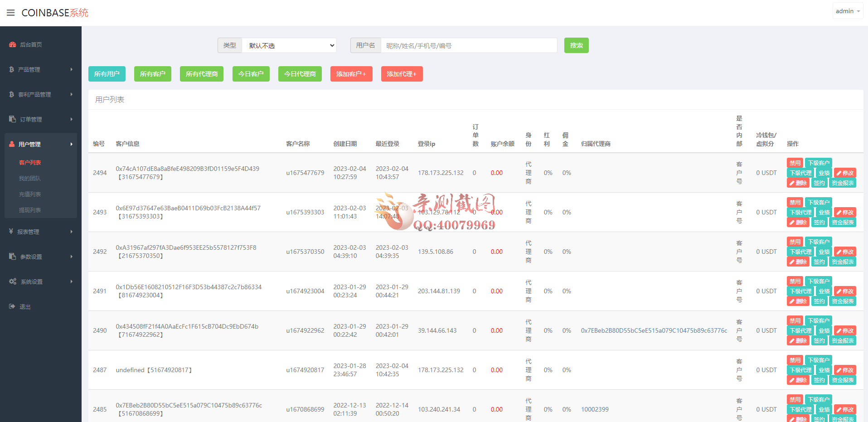Open the admin account dropdown
868x422 pixels.
[847, 10]
